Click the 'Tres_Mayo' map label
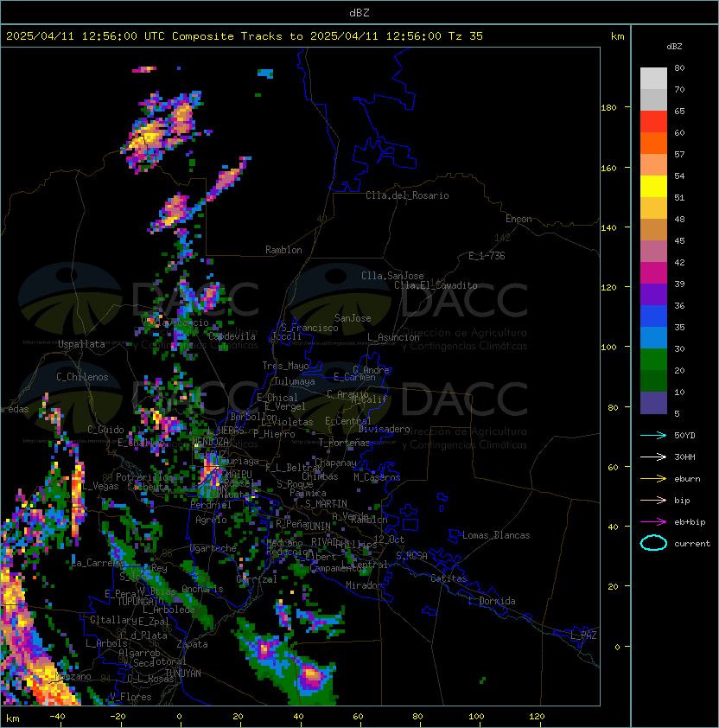 pyautogui.click(x=285, y=366)
